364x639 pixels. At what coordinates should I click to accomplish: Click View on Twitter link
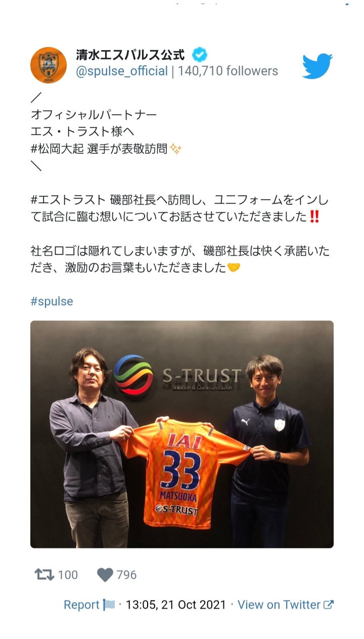pyautogui.click(x=279, y=605)
